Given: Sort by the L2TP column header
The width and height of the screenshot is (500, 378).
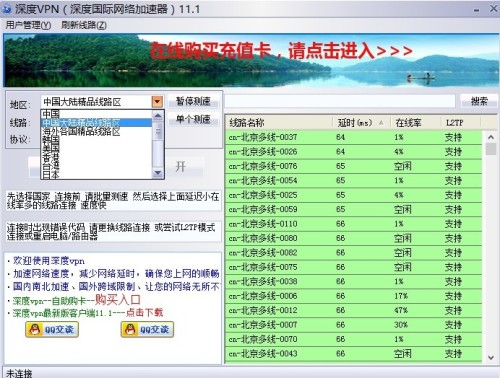Looking at the screenshot, I should click(x=461, y=123).
